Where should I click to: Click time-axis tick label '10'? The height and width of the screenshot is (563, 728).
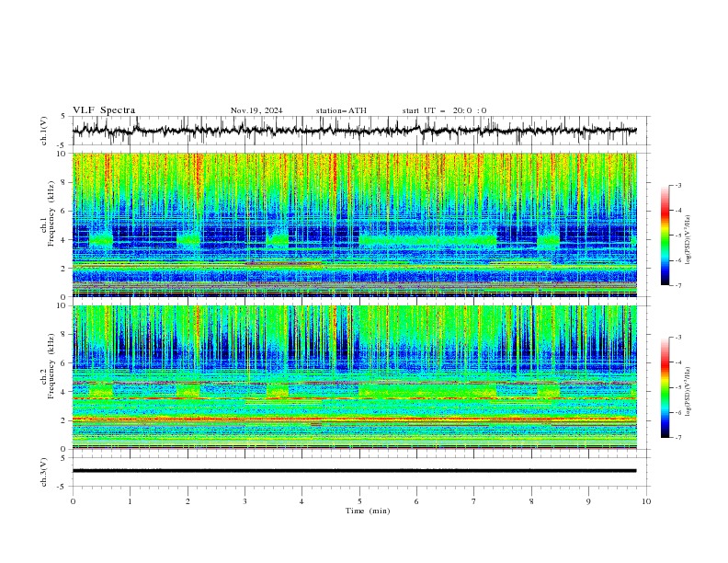[646, 501]
